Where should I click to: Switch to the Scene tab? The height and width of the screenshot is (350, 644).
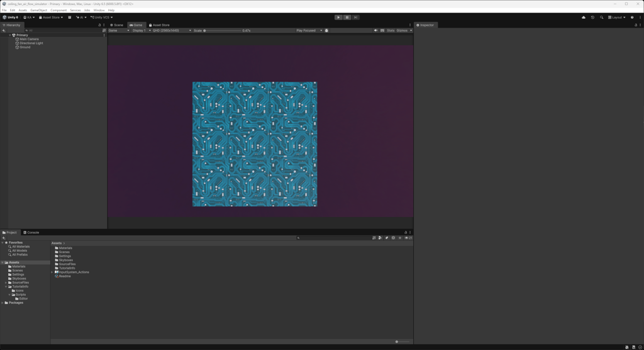[x=116, y=25]
